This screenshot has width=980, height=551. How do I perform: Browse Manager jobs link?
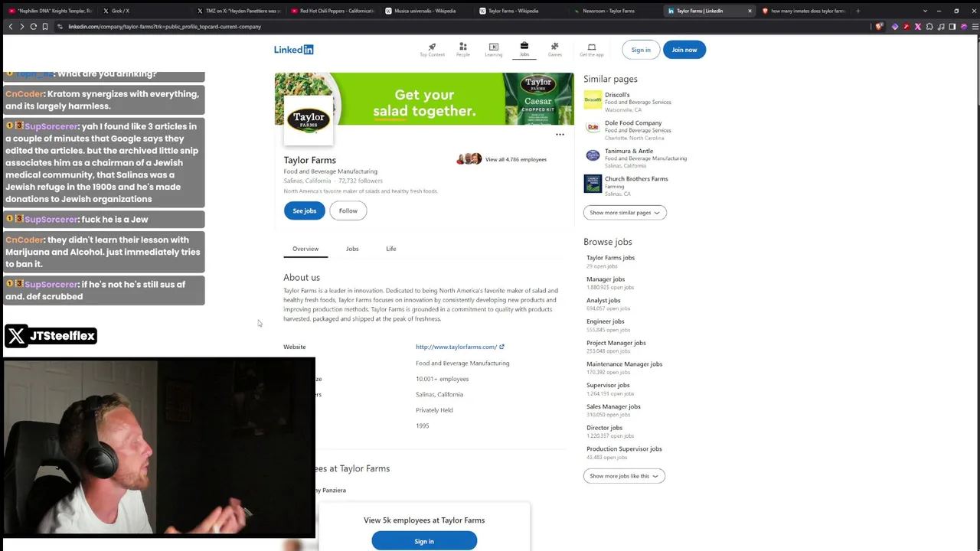(x=606, y=279)
